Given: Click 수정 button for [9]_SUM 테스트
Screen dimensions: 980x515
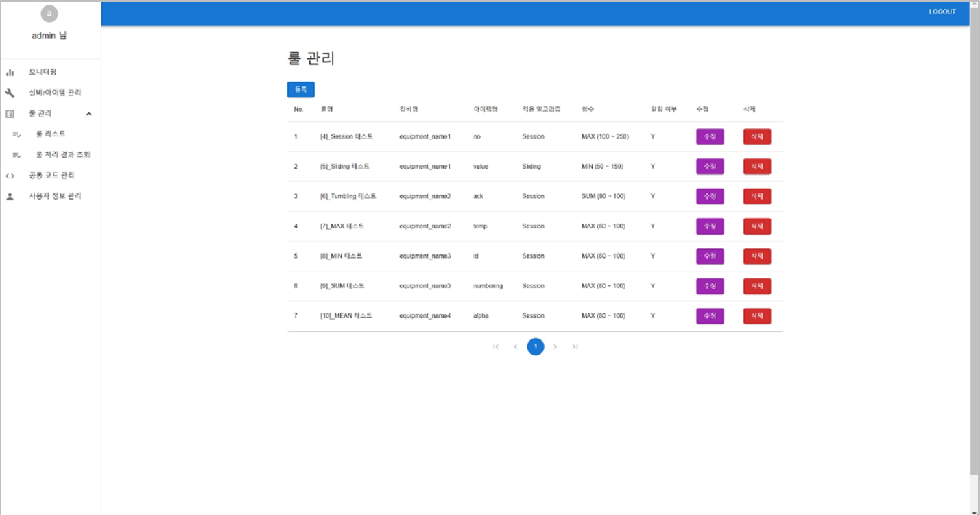Looking at the screenshot, I should point(710,286).
